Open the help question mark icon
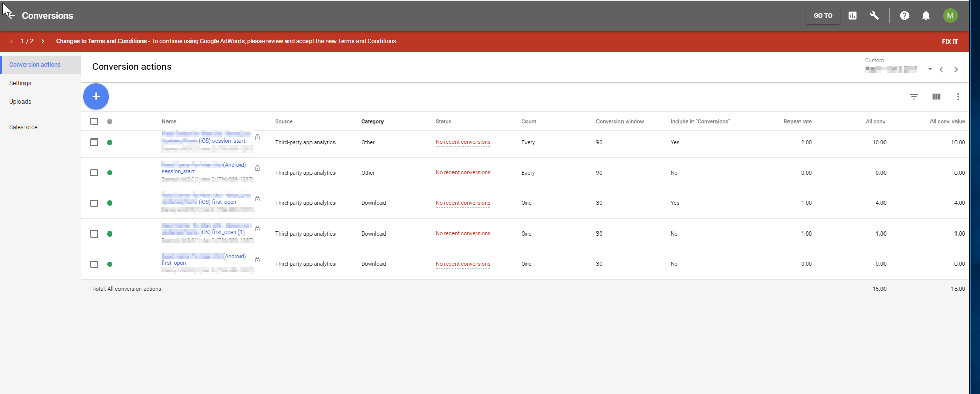This screenshot has height=394, width=980. [x=904, y=16]
